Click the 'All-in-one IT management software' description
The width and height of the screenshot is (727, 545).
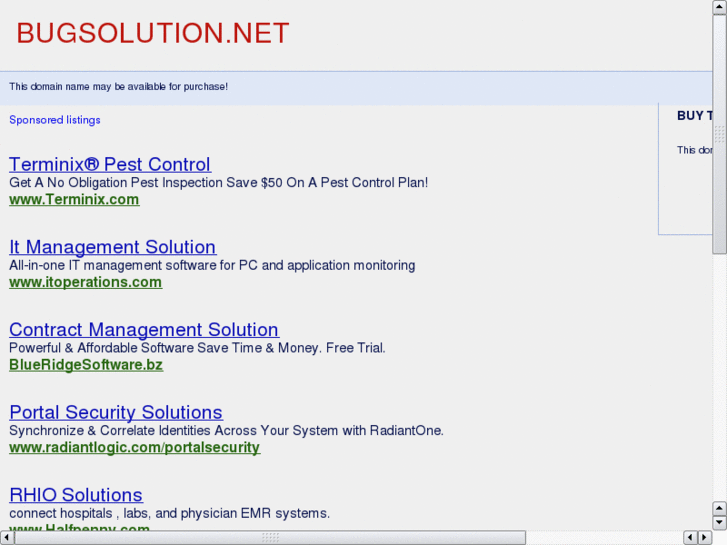pos(212,265)
